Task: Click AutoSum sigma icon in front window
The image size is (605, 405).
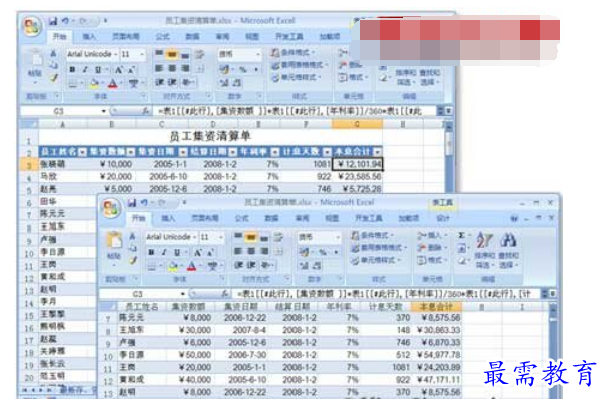Action: tap(461, 236)
